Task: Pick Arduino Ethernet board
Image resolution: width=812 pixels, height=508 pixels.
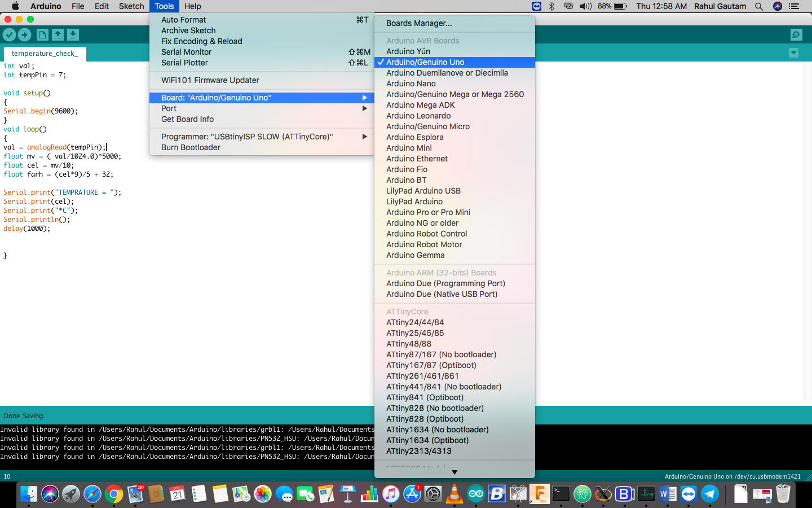Action: 454,159
